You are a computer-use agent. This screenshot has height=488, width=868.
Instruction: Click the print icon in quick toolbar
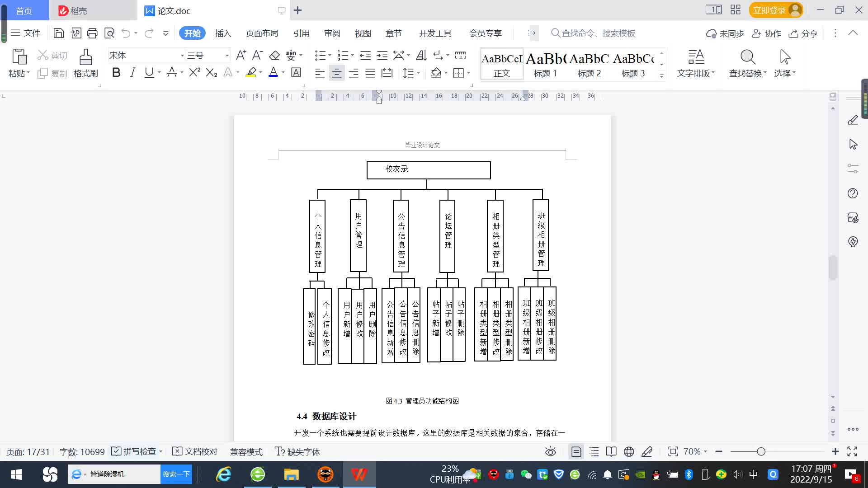tap(92, 33)
